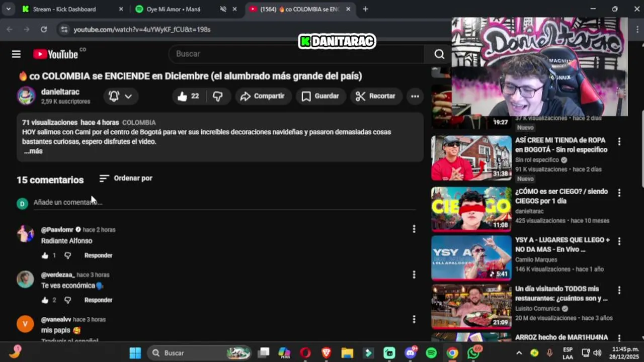Image resolution: width=644 pixels, height=362 pixels.
Task: Open the tab search dropdown arrow
Action: (8, 9)
